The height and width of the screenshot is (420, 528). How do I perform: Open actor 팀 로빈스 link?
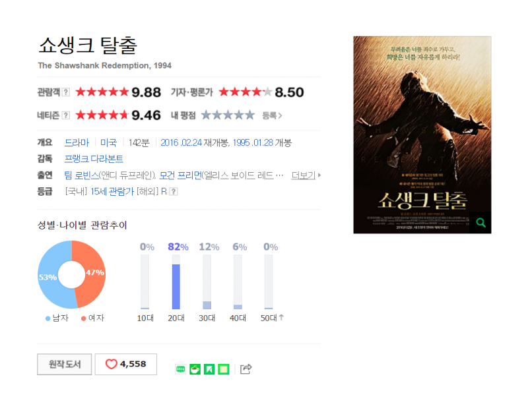(x=81, y=175)
